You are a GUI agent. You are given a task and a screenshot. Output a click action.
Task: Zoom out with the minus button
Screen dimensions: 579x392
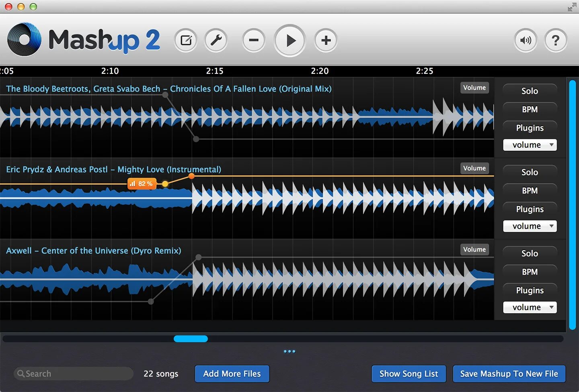[x=254, y=40]
